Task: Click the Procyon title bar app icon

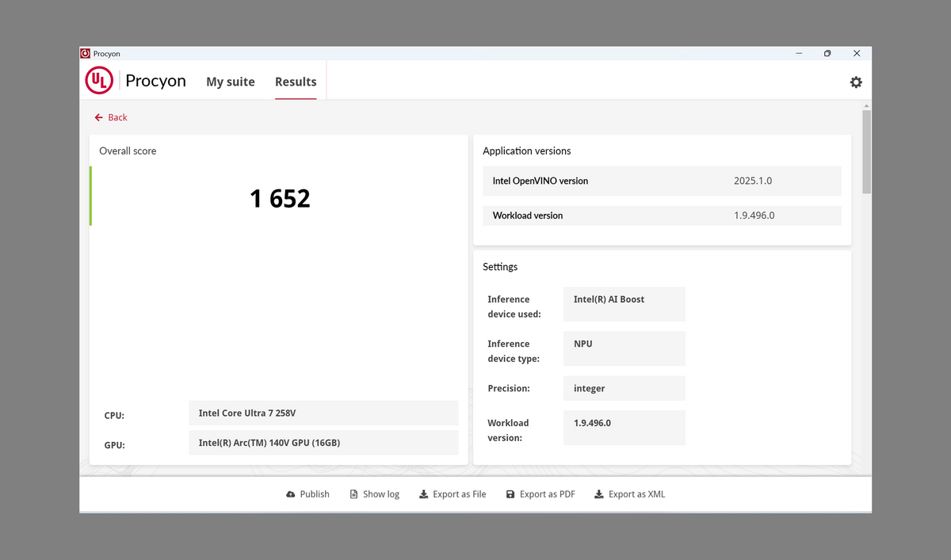Action: tap(86, 53)
